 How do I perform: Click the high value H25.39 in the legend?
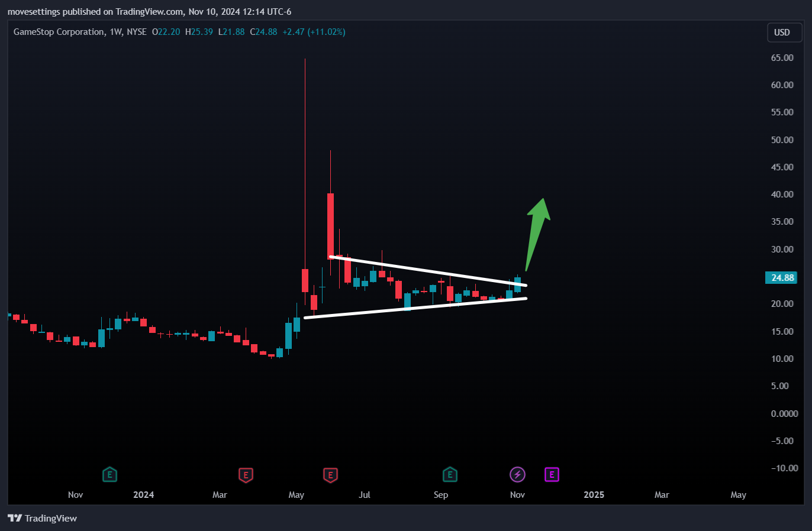tap(199, 32)
